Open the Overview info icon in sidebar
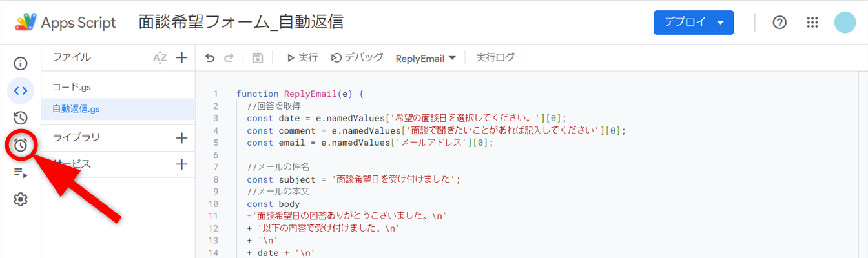The width and height of the screenshot is (868, 258). [21, 63]
